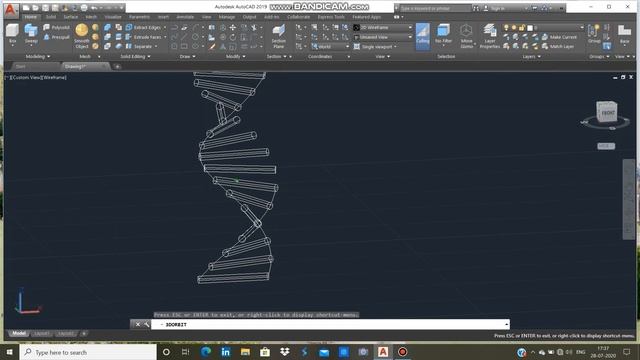Open the Visualize ribbon tab
Image resolution: width=640 pixels, height=360 pixels.
113,17
